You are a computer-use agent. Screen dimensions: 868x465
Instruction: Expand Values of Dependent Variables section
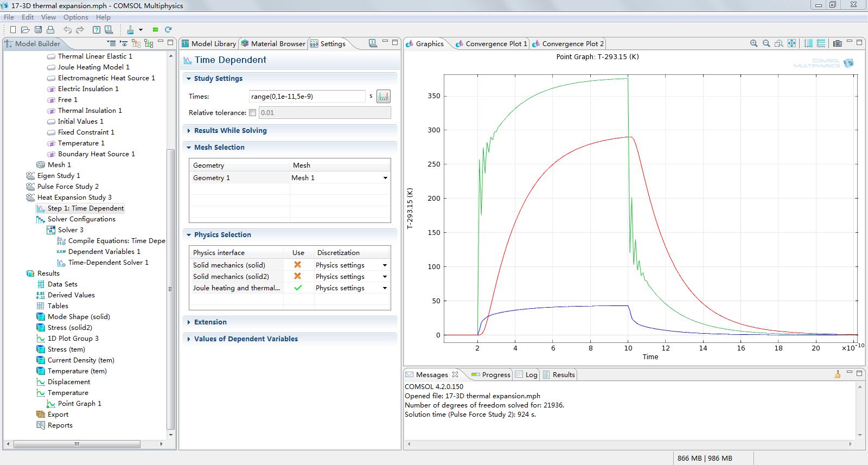coord(245,339)
